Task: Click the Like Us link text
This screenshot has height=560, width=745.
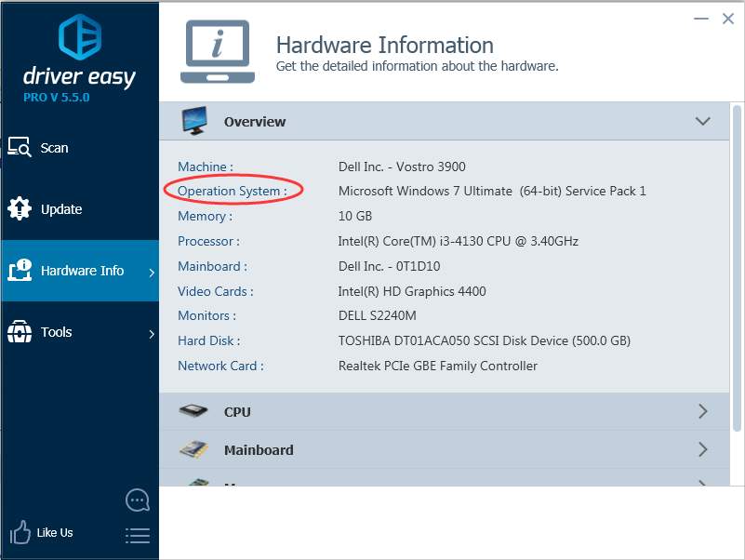Action: pos(55,533)
